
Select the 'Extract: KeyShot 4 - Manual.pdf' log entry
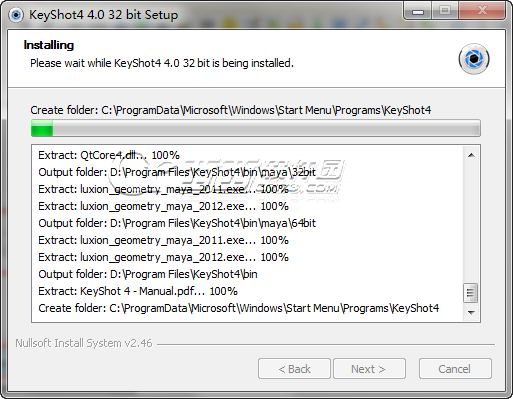[x=138, y=291]
